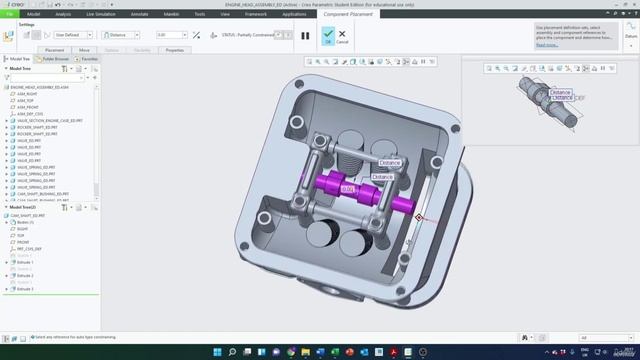Open the User Defined constraint set dropdown
Screen dimensions: 640x360
pos(90,35)
